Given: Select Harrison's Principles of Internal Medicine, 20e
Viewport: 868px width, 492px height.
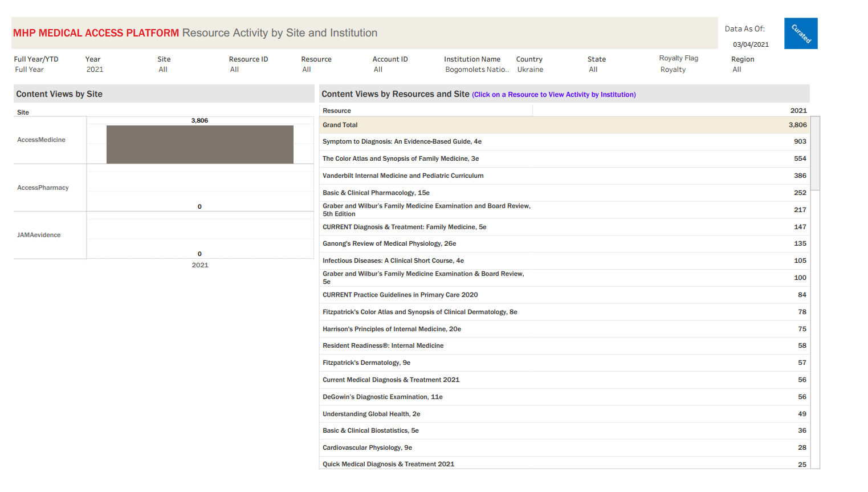Looking at the screenshot, I should click(564, 329).
